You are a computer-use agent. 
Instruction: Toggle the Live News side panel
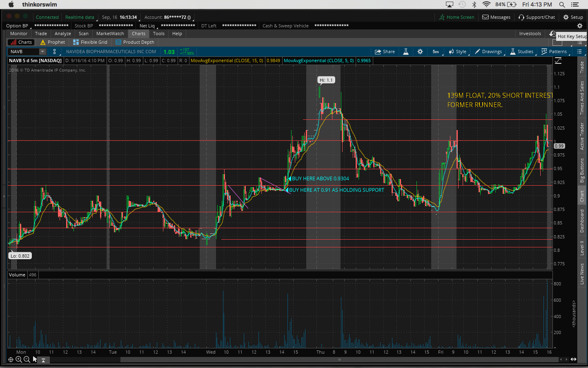[x=582, y=274]
